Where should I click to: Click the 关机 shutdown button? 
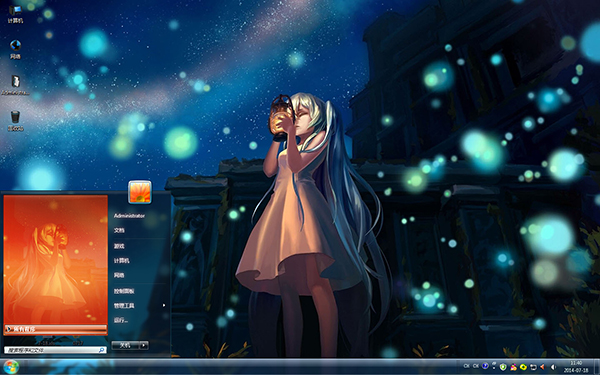point(126,345)
